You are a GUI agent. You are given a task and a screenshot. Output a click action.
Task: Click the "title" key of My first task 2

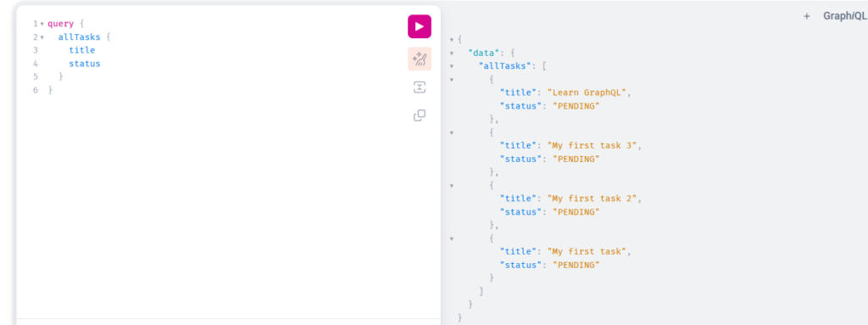(519, 199)
